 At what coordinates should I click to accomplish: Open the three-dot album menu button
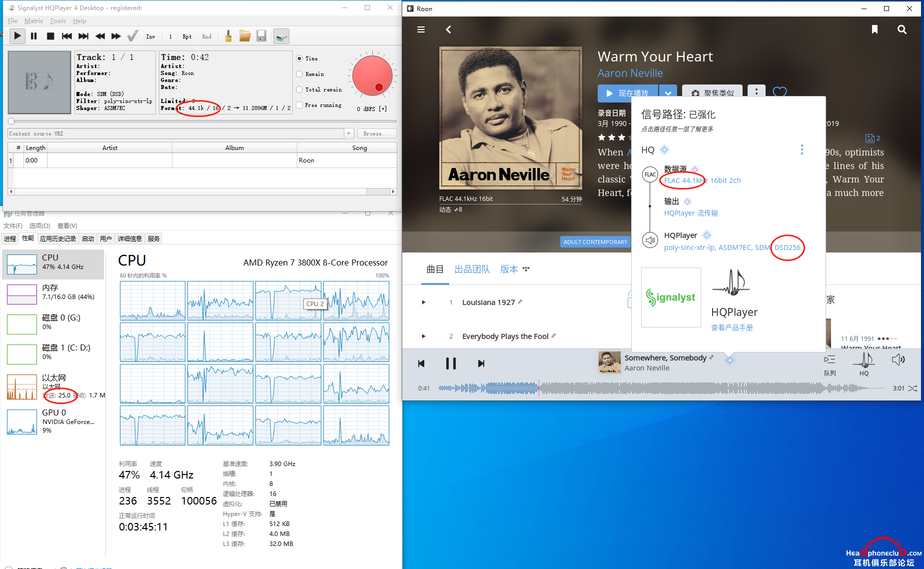[x=757, y=91]
